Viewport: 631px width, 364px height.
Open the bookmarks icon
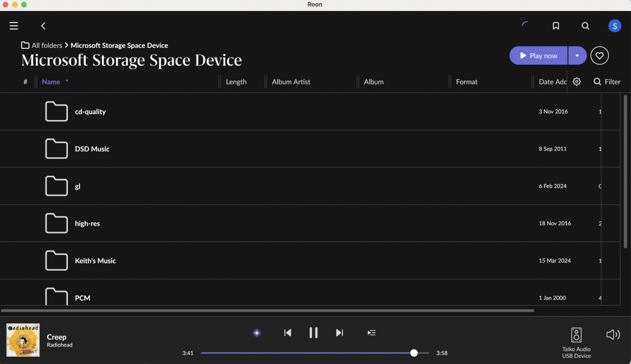coord(556,25)
